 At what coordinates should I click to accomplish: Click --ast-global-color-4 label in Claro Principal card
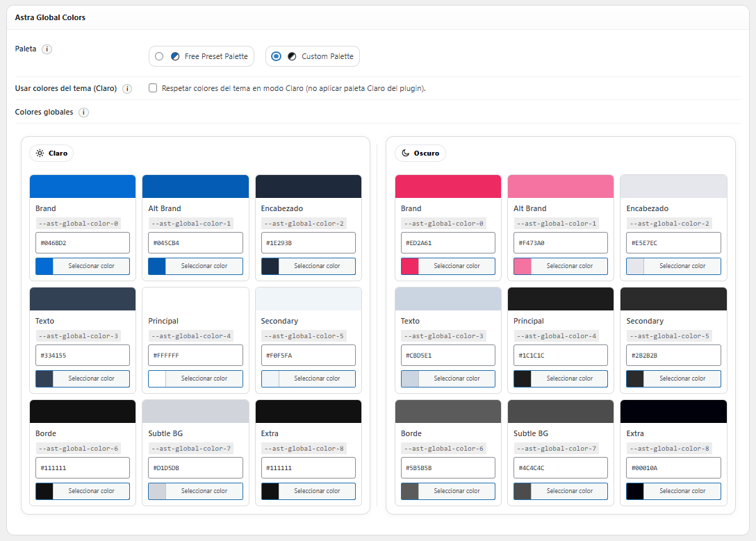tap(191, 336)
